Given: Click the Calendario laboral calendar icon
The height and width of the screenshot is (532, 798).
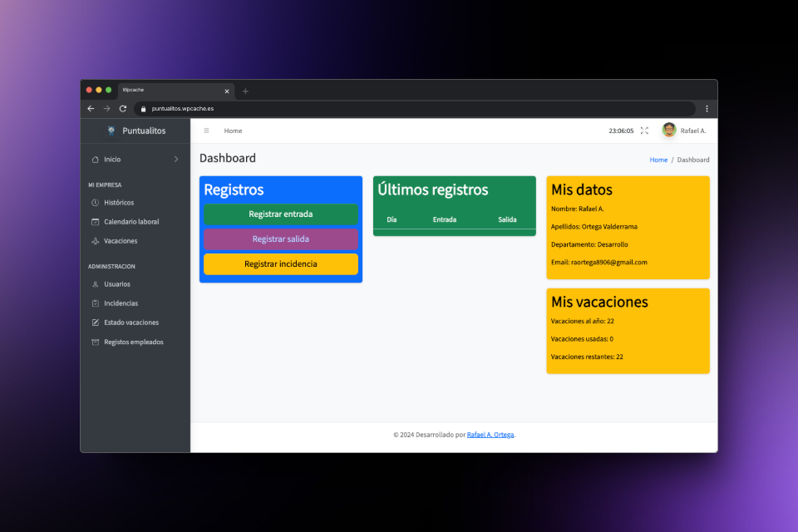Looking at the screenshot, I should [x=95, y=222].
